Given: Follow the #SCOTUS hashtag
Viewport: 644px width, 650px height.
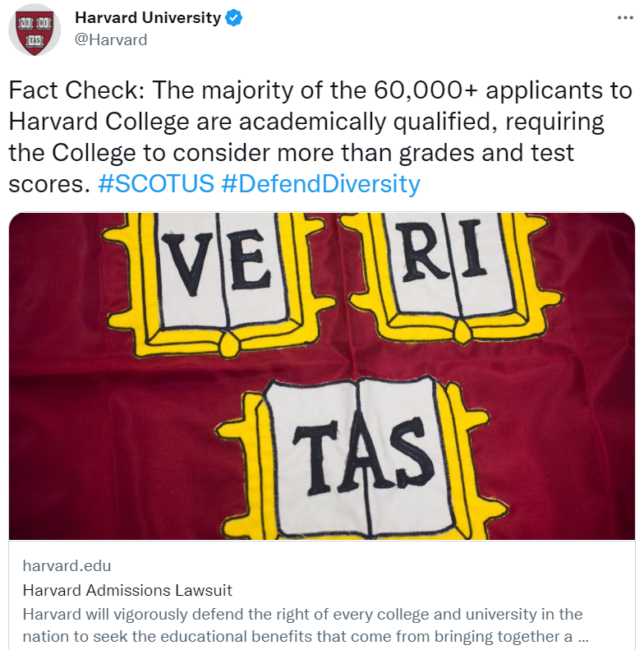Looking at the screenshot, I should click(x=155, y=183).
